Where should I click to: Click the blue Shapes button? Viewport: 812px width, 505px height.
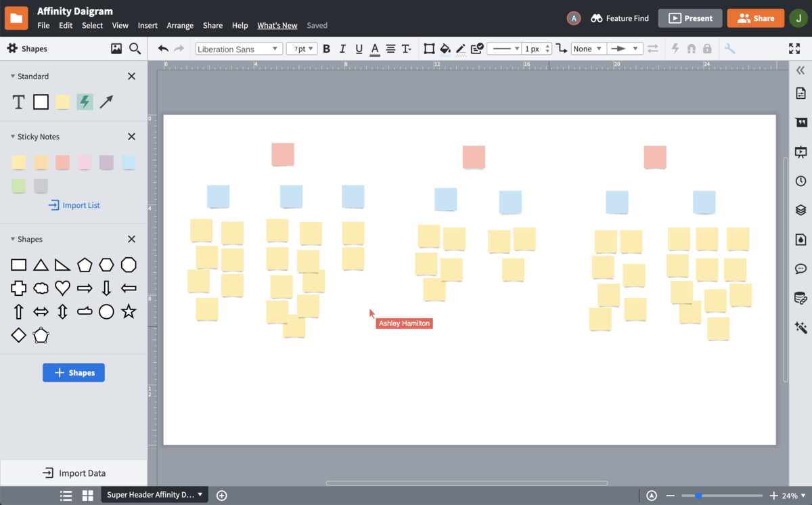(73, 372)
